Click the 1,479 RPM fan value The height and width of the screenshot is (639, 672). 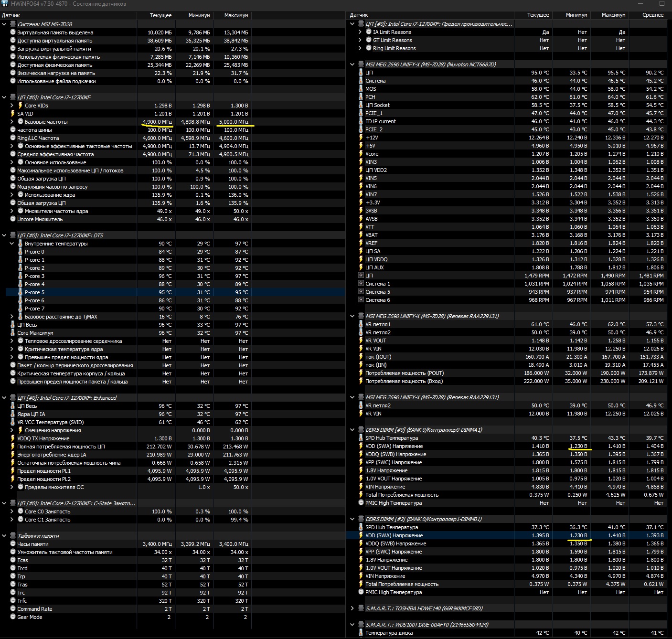[537, 276]
